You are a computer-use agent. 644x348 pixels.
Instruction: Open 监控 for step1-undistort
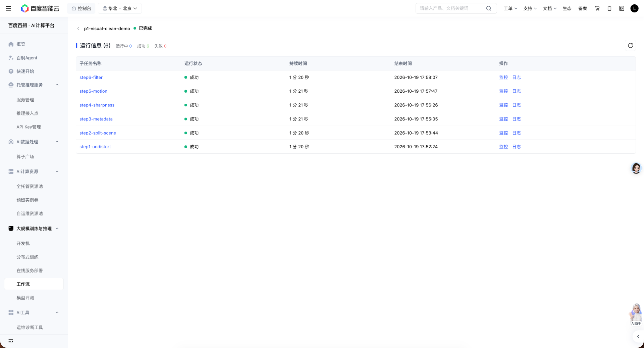tap(503, 147)
